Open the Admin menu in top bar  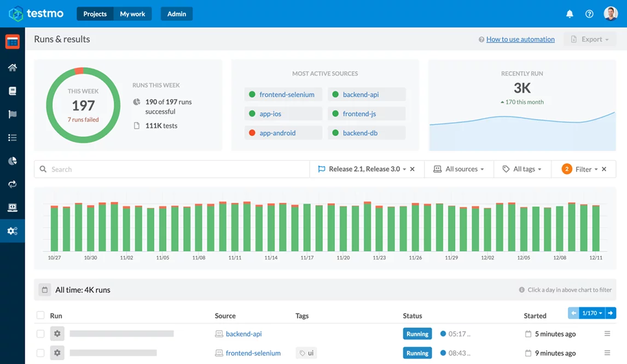pos(176,14)
